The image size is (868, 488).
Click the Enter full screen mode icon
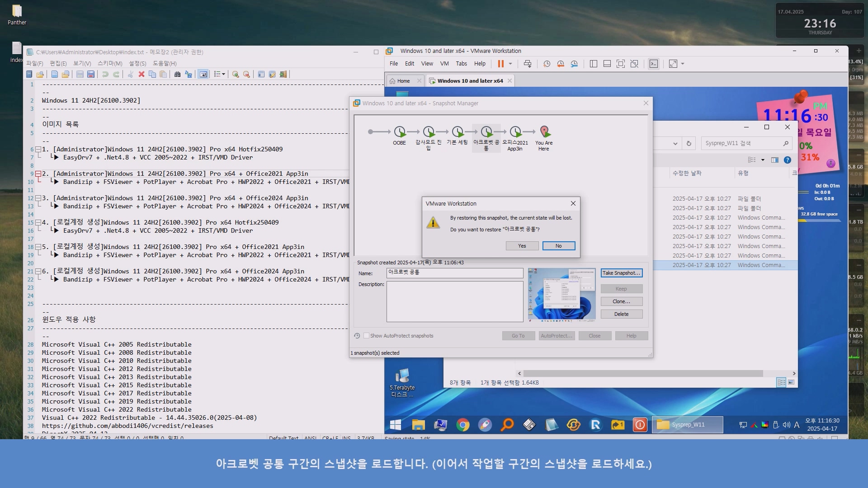tap(621, 64)
